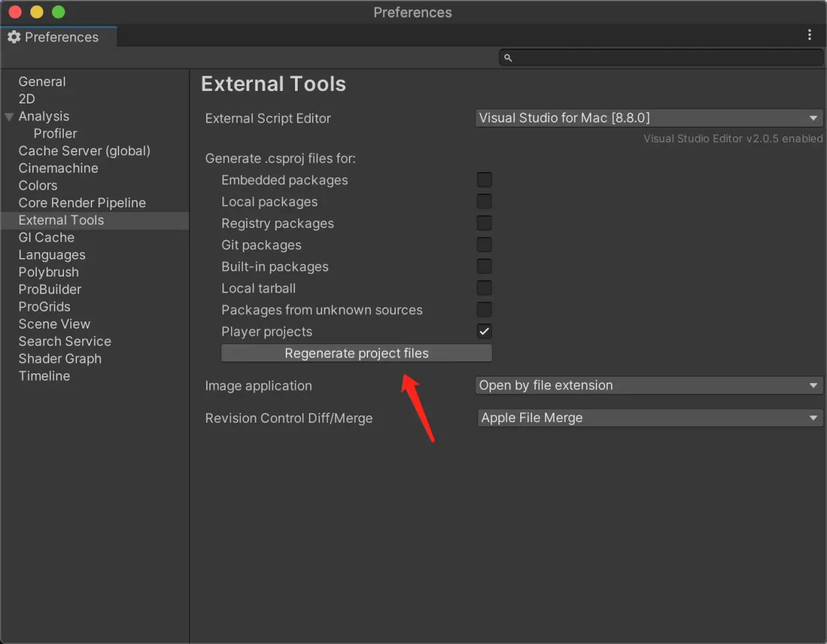Open the three-dot options menu

pos(809,35)
